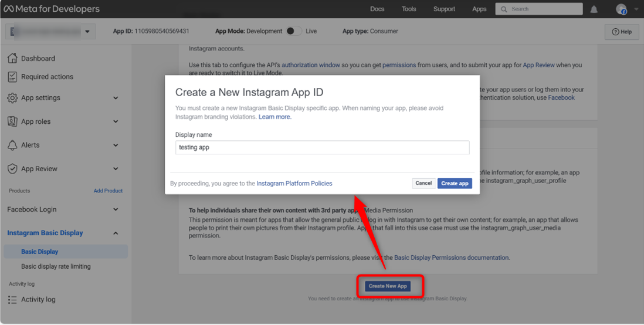
Task: Open the Instagram Platform Policies link
Action: (x=294, y=184)
